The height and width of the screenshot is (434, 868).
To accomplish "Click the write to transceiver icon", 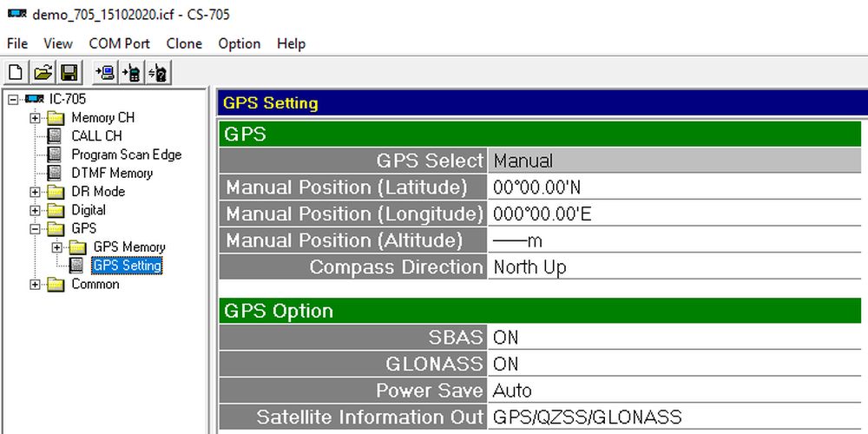I will click(x=131, y=73).
